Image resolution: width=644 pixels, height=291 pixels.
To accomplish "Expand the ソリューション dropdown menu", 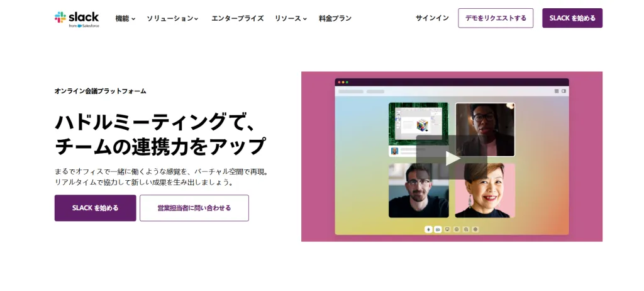I will point(172,18).
